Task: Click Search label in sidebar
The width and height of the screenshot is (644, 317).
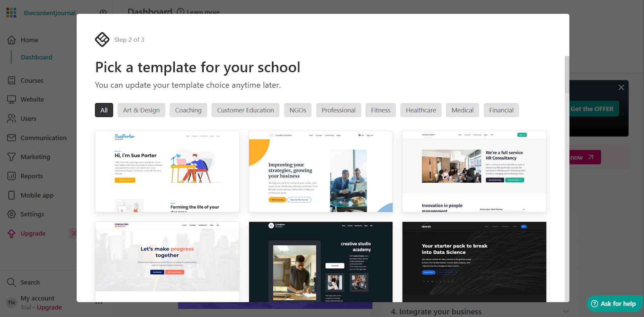Action: point(30,282)
